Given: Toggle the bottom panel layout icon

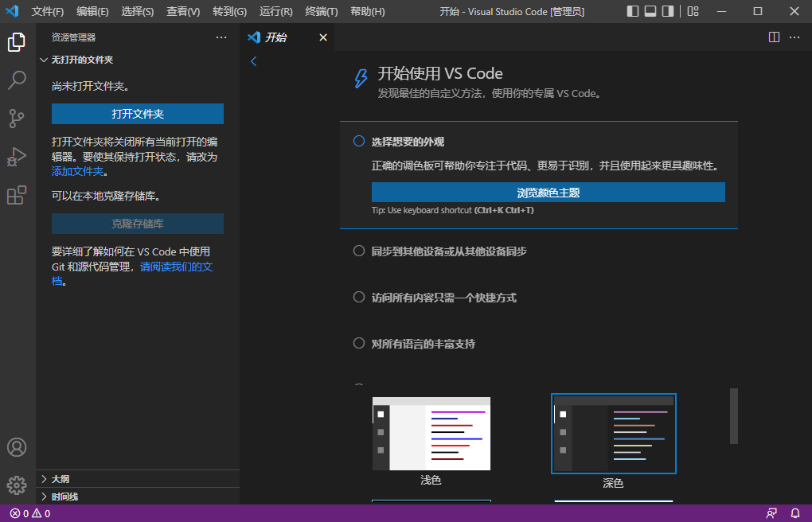Looking at the screenshot, I should tap(650, 11).
